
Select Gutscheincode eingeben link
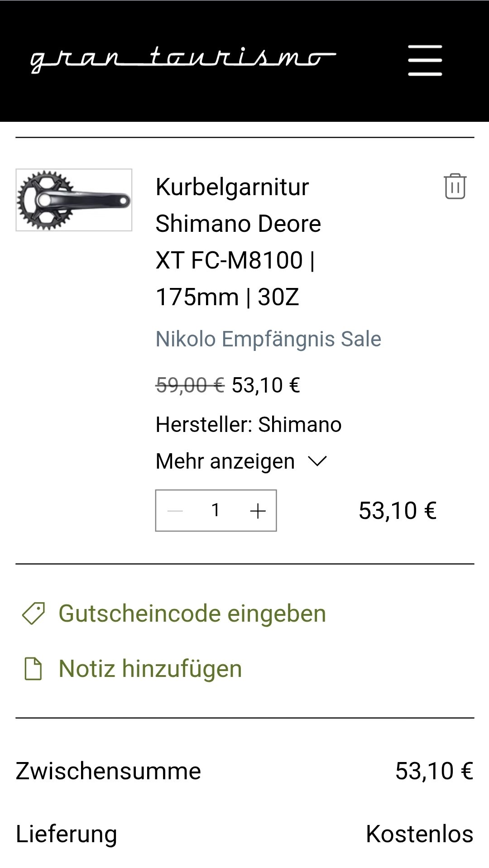pyautogui.click(x=192, y=614)
